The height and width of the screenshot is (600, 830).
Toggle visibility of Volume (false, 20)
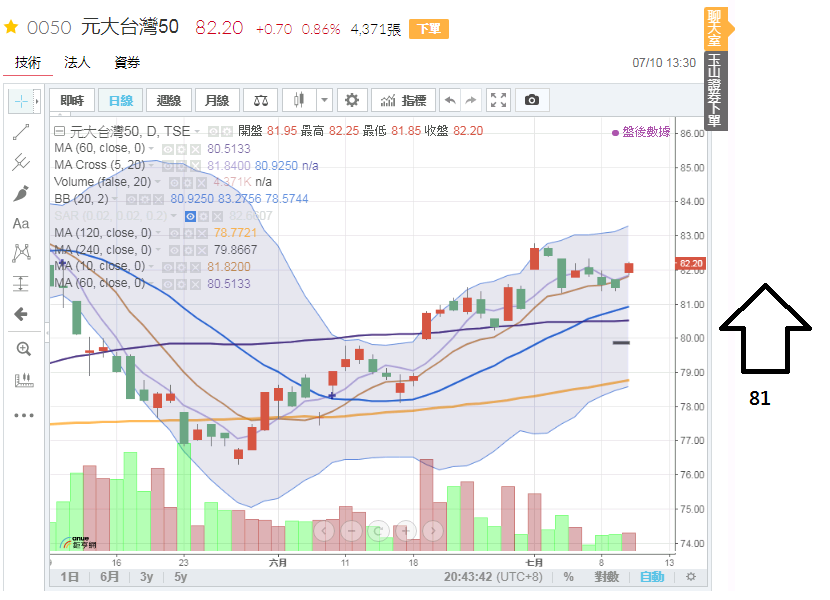click(174, 183)
